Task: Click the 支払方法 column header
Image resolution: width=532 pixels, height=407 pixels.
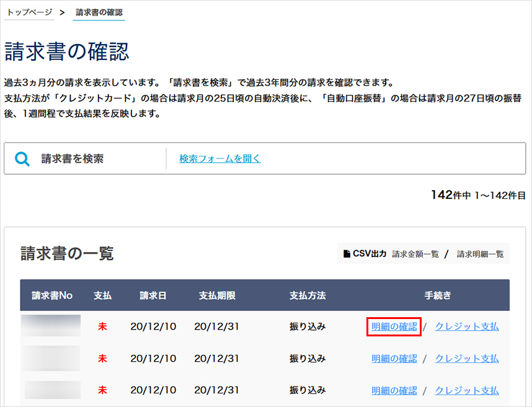Action: (x=308, y=295)
